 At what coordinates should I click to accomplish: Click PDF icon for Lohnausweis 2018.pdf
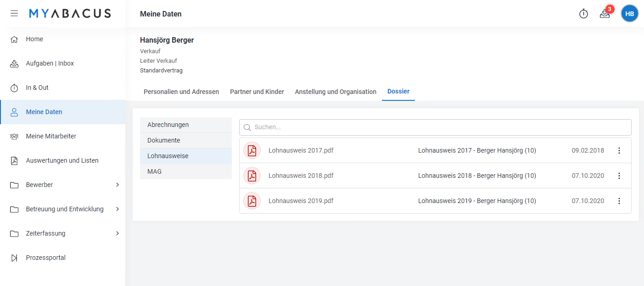point(252,176)
